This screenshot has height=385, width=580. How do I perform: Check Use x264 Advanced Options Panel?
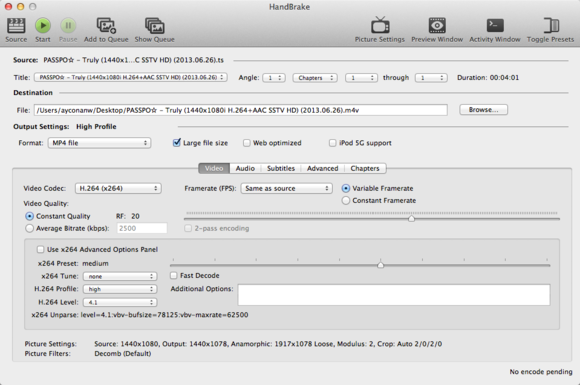(x=40, y=250)
